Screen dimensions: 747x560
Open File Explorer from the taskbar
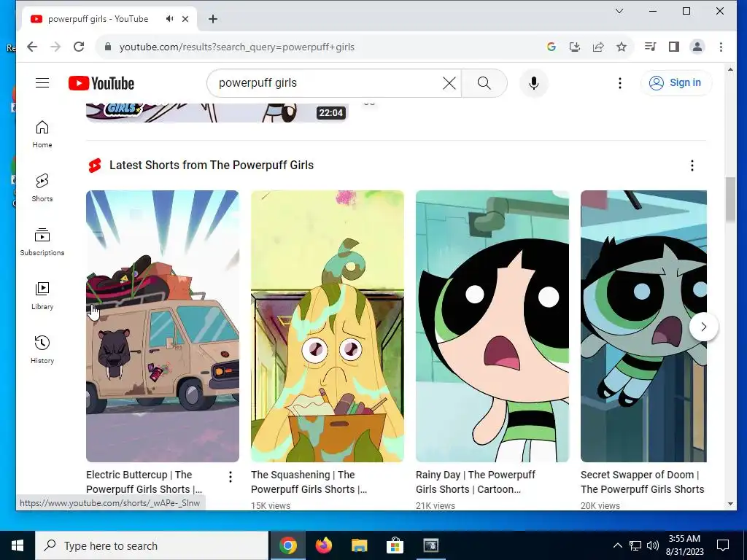click(x=359, y=545)
